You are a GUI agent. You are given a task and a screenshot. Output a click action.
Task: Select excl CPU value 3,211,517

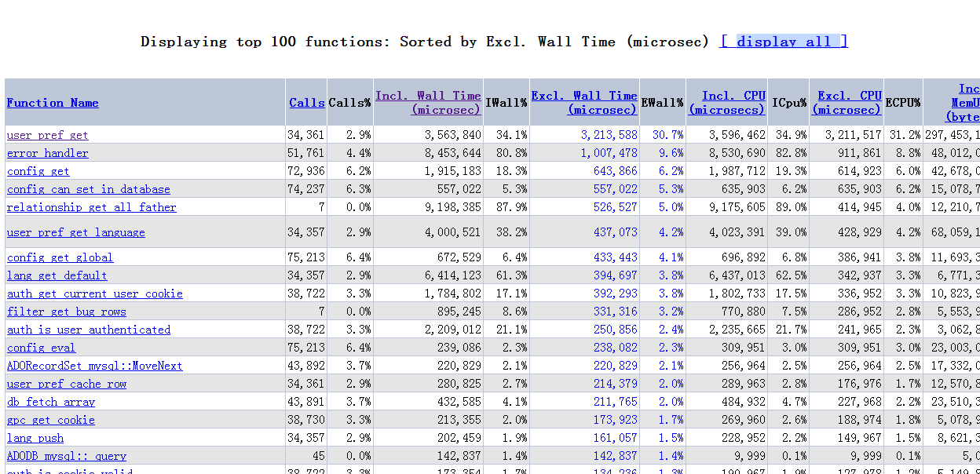pyautogui.click(x=854, y=135)
